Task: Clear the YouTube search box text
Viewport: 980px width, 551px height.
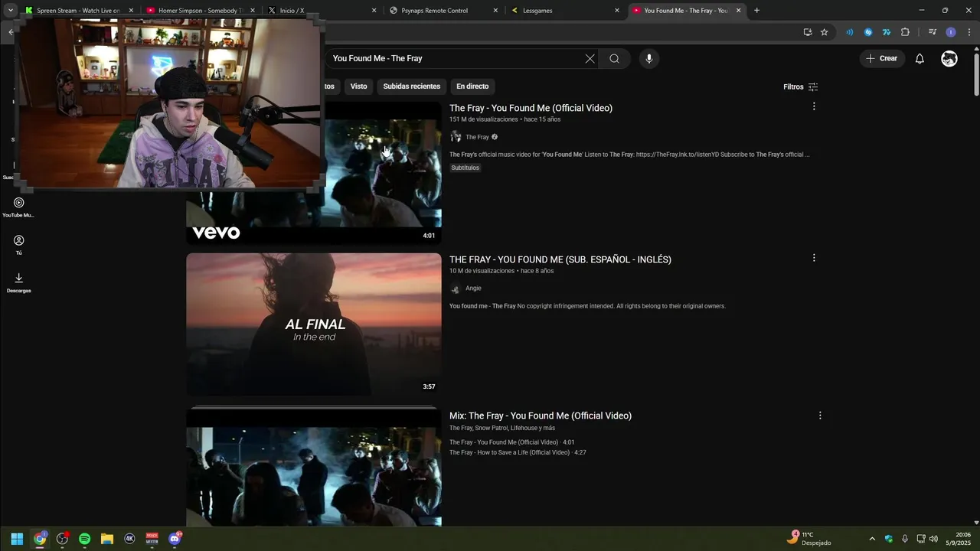Action: [x=590, y=58]
